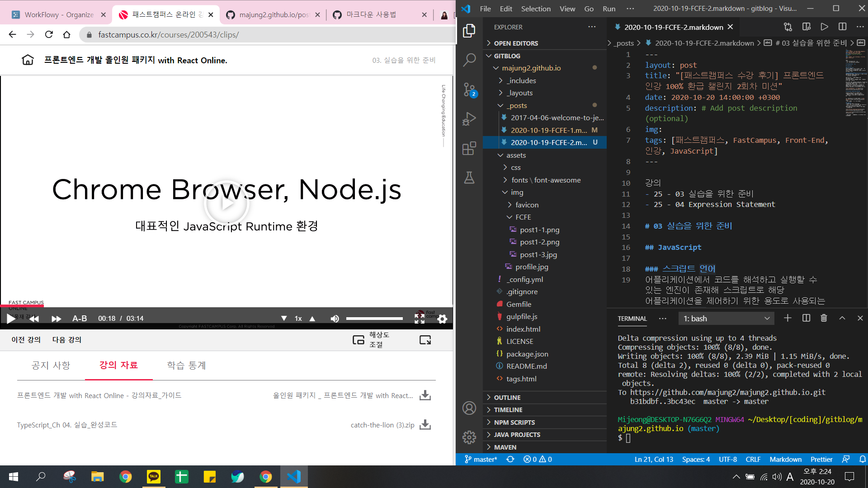Rewind the lecture video

(x=33, y=319)
